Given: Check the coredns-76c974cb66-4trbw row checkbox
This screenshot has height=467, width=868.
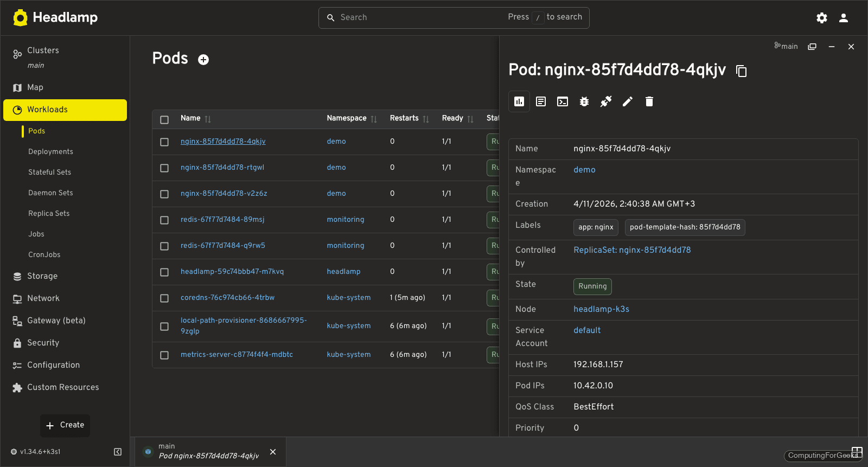Looking at the screenshot, I should tap(164, 298).
